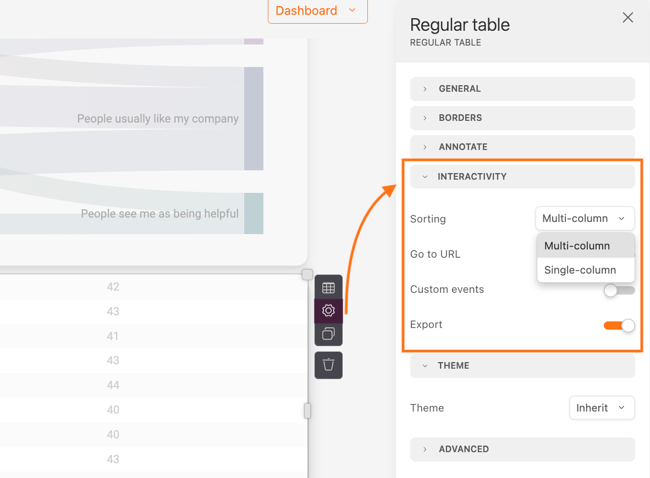Open the Theme Inherit dropdown
The image size is (650, 478).
click(x=601, y=408)
